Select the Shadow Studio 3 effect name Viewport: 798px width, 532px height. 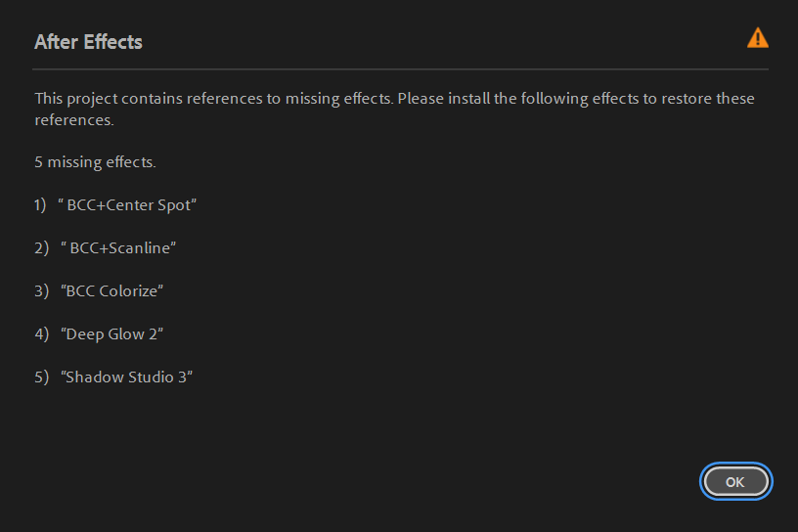point(127,377)
